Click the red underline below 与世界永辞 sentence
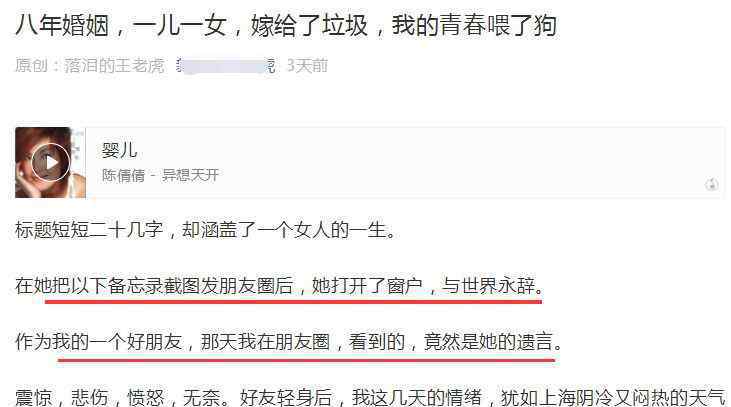The width and height of the screenshot is (731, 407). [293, 302]
